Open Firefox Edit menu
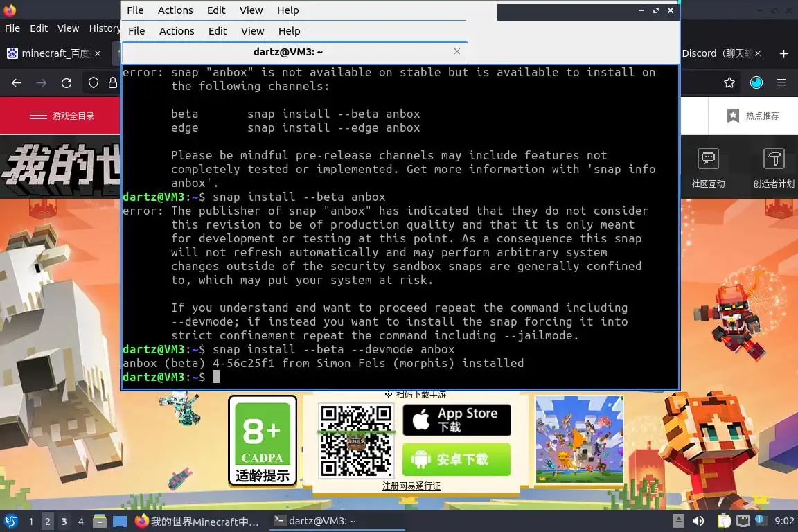The image size is (798, 532). 39,28
